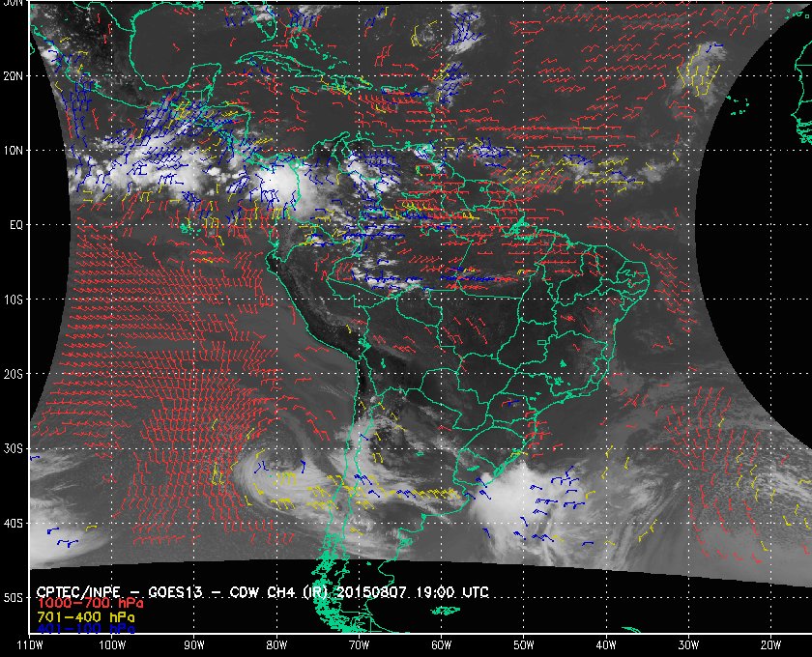812x657 pixels.
Task: Click the EQ equator latitude label
Action: pos(14,224)
